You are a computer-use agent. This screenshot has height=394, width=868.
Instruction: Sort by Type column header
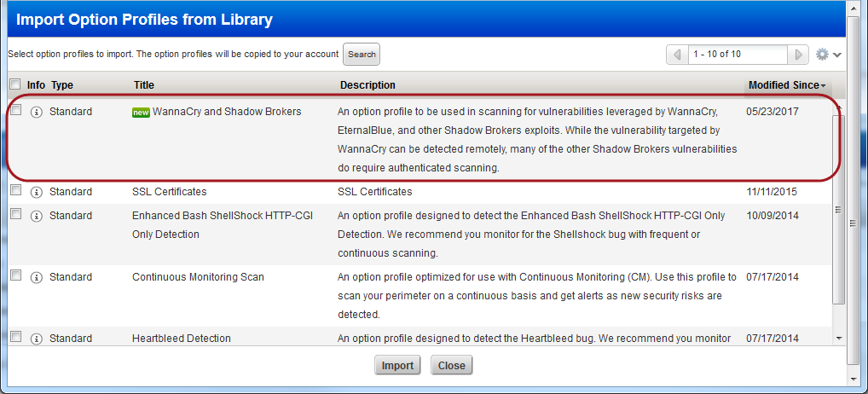[x=62, y=85]
